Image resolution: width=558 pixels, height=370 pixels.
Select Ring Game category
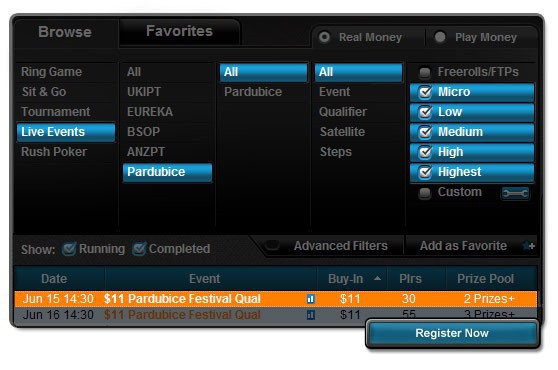tap(66, 72)
